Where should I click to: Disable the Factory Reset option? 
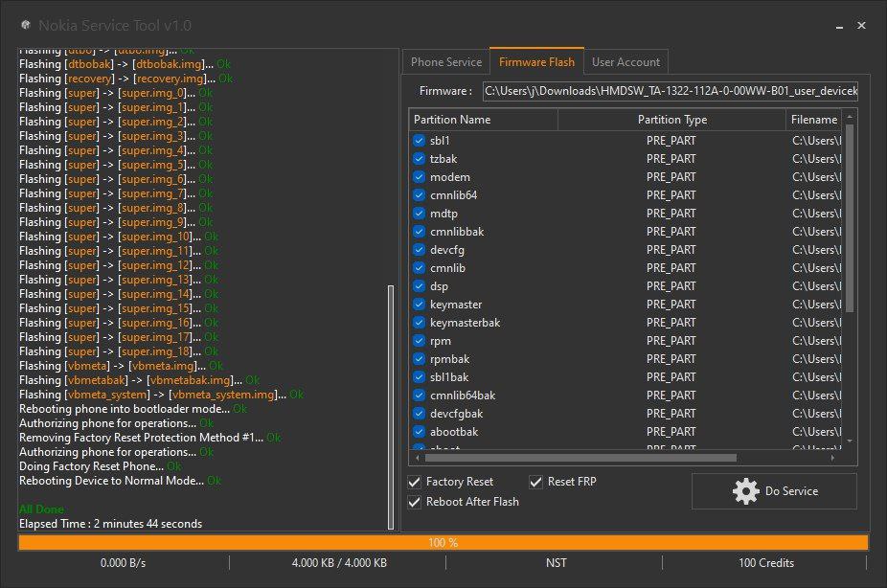(415, 481)
